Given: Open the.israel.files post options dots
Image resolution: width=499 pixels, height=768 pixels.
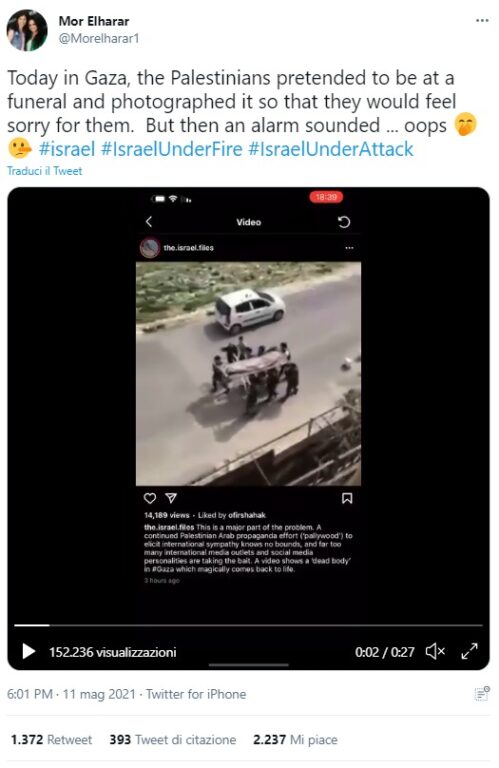Looking at the screenshot, I should [x=349, y=248].
